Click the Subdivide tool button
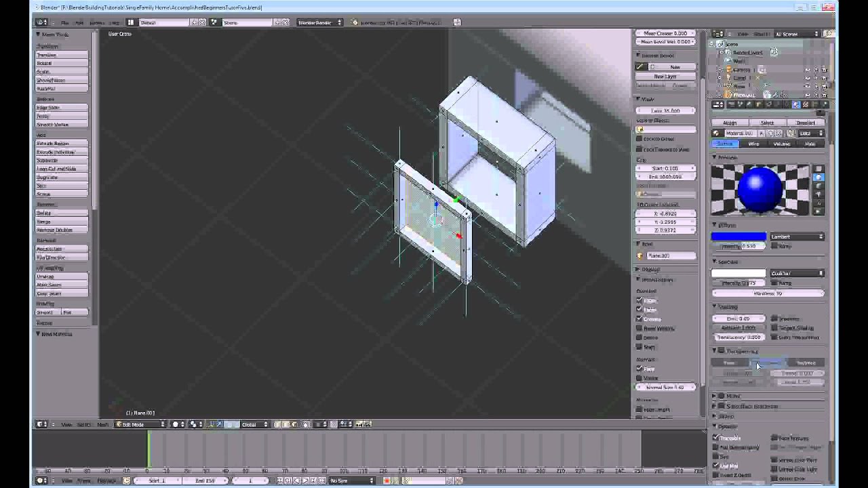Image resolution: width=868 pixels, height=488 pixels. (62, 160)
